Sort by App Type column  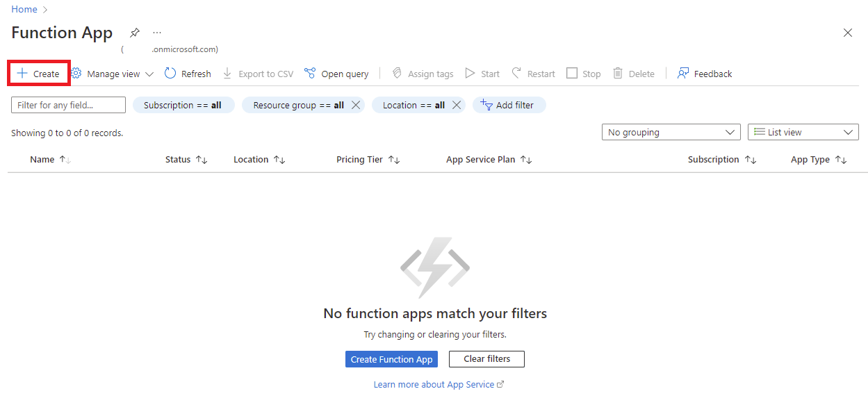[819, 160]
